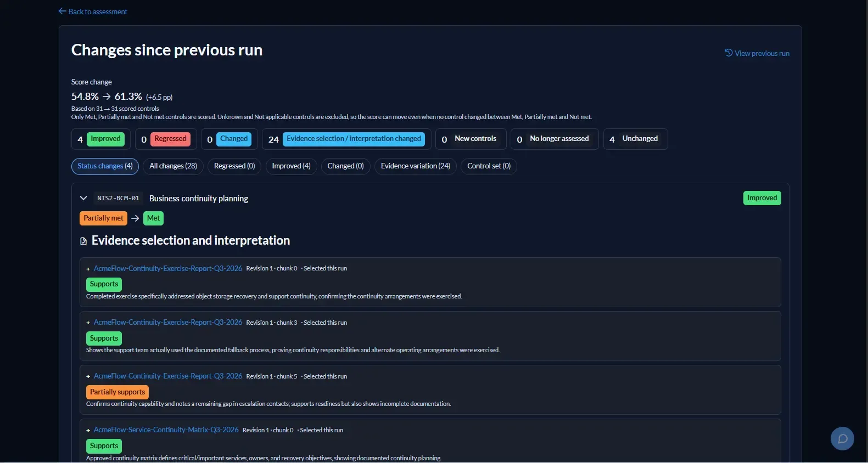Click the Business continuity planning title
Viewport: 868px width, 463px height.
pos(199,199)
